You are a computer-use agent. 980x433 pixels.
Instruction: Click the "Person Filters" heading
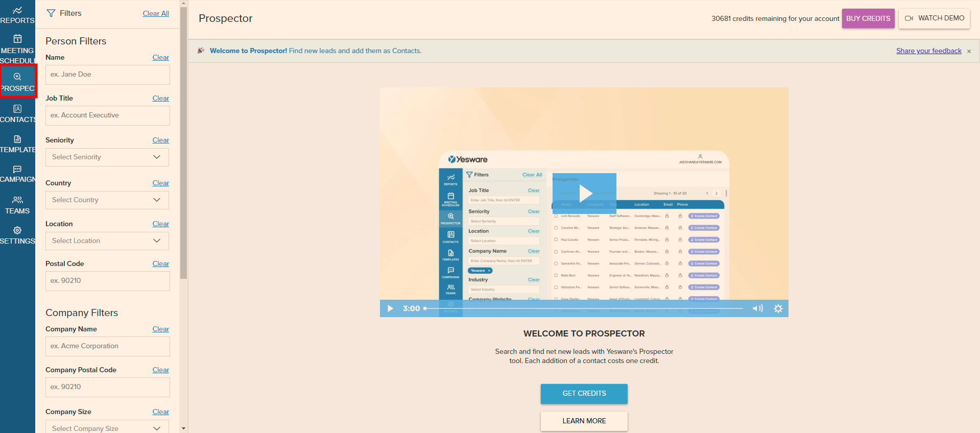pos(76,41)
